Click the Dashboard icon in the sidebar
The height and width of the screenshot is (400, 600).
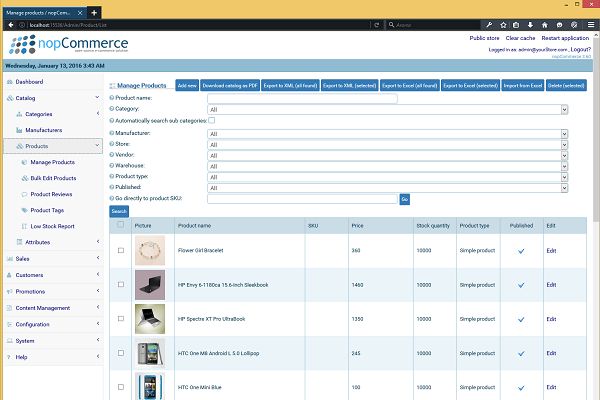click(9, 82)
